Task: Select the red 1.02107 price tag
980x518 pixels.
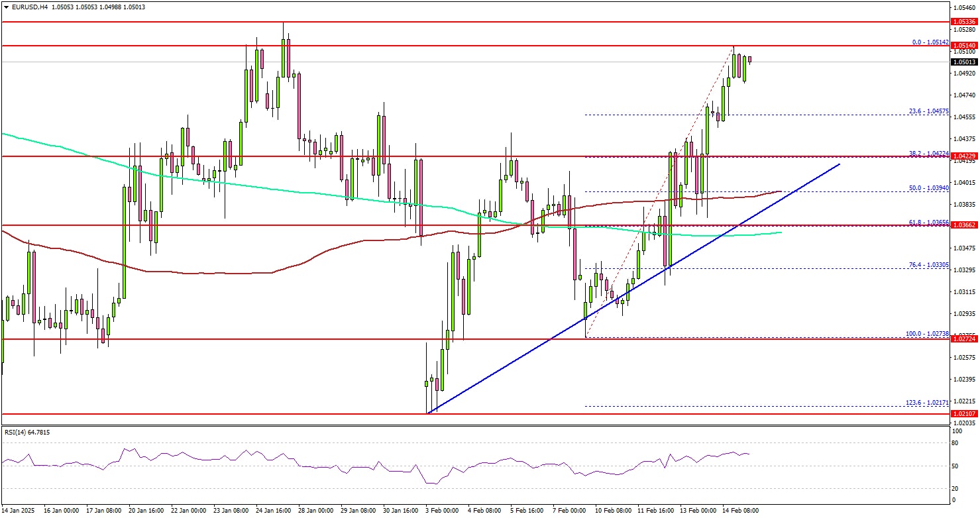Action: [963, 414]
